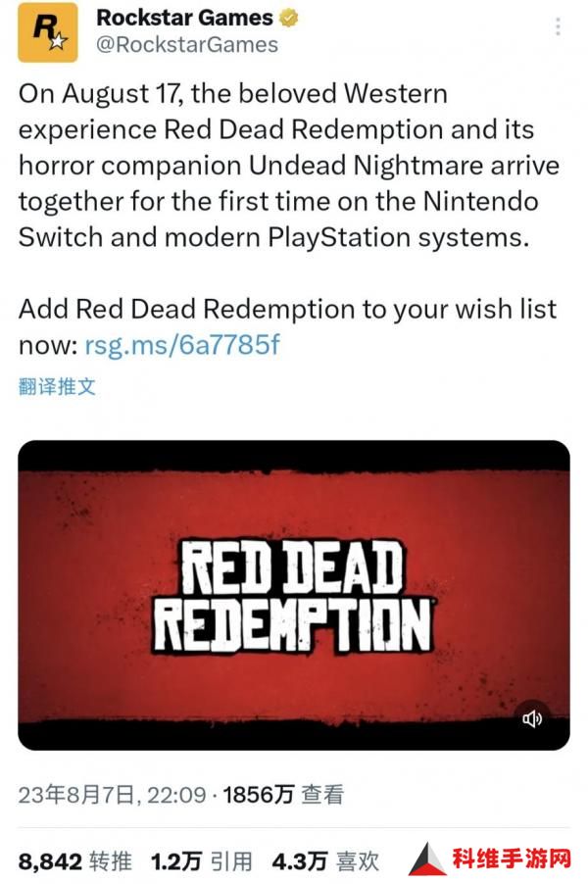This screenshot has width=588, height=884.
Task: Select the tweet body text paragraph
Action: pos(289,166)
